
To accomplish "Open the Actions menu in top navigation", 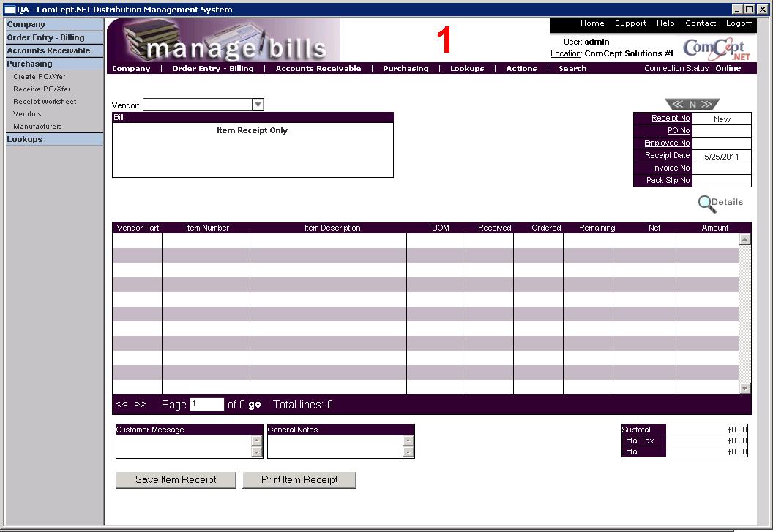I will click(x=521, y=69).
